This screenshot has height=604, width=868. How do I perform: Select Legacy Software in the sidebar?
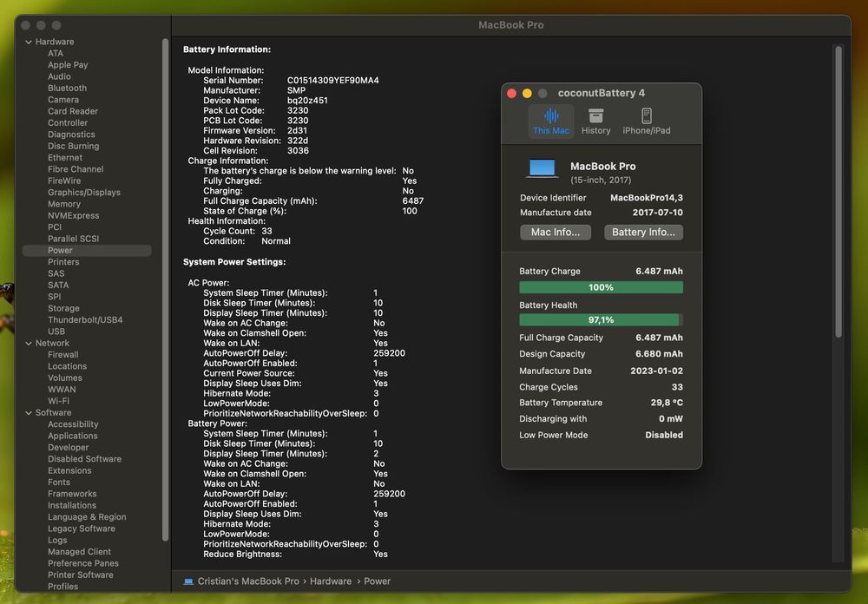82,529
